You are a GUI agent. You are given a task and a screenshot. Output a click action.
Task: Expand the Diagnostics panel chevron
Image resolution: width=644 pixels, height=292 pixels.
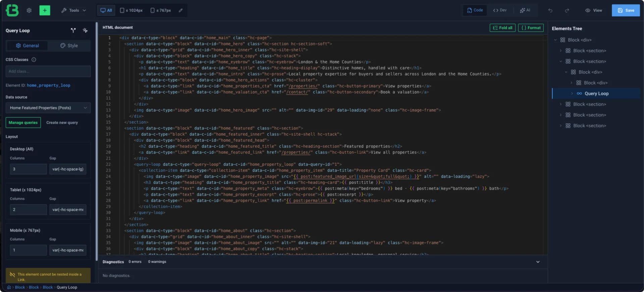[538, 262]
